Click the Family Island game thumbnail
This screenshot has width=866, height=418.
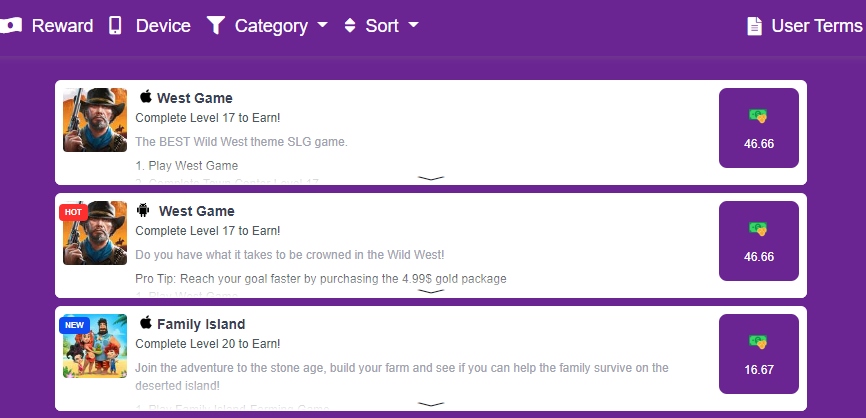[95, 346]
